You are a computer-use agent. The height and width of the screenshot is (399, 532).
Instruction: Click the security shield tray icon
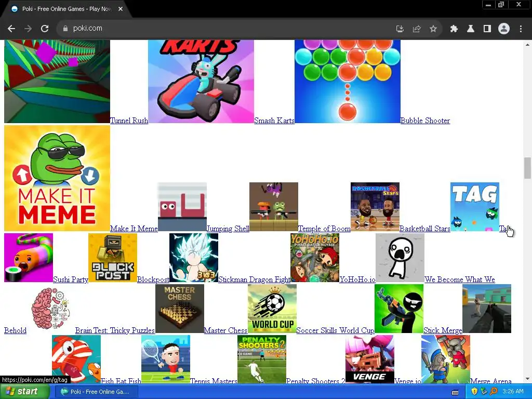coord(474,392)
